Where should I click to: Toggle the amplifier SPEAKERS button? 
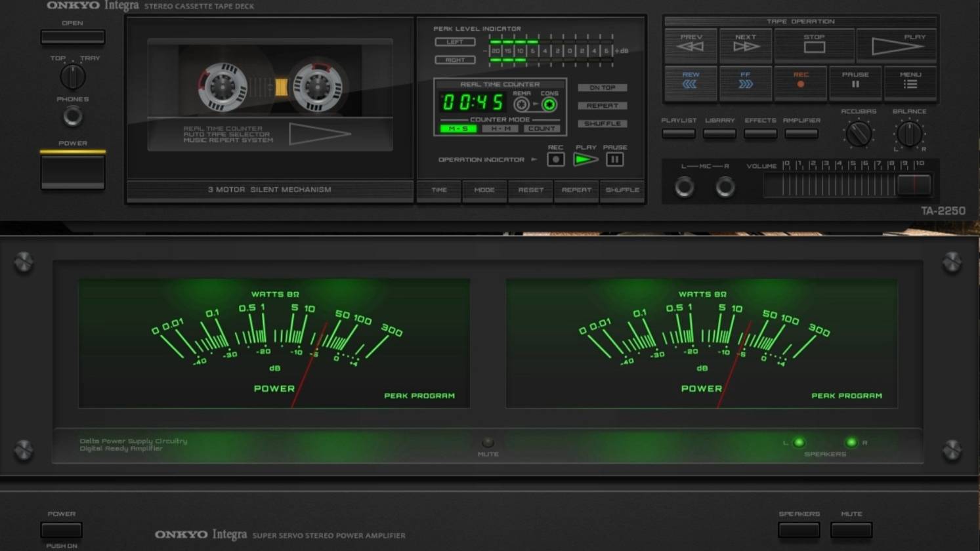pyautogui.click(x=799, y=529)
